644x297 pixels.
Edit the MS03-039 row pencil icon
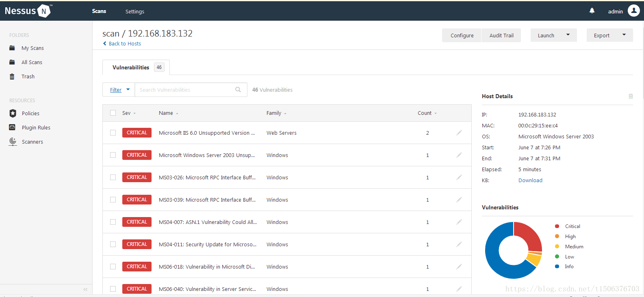(x=459, y=200)
